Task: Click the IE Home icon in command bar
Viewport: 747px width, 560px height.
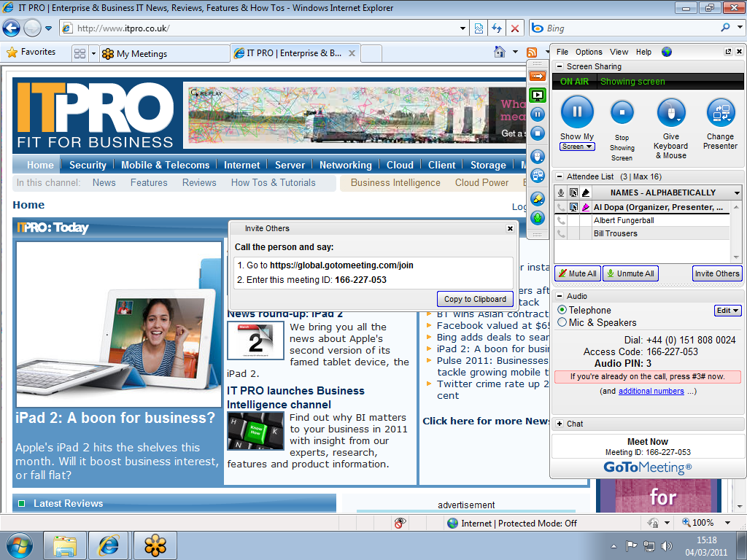Action: click(x=499, y=52)
